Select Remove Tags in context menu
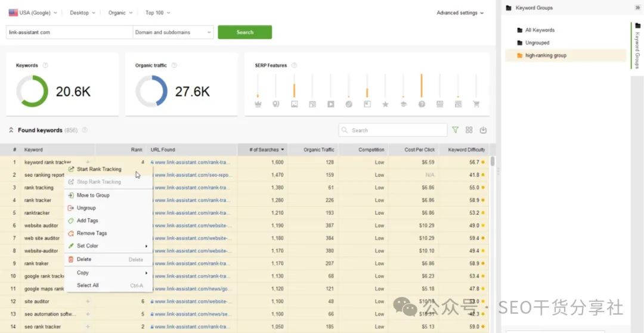This screenshot has width=644, height=333. click(x=109, y=233)
